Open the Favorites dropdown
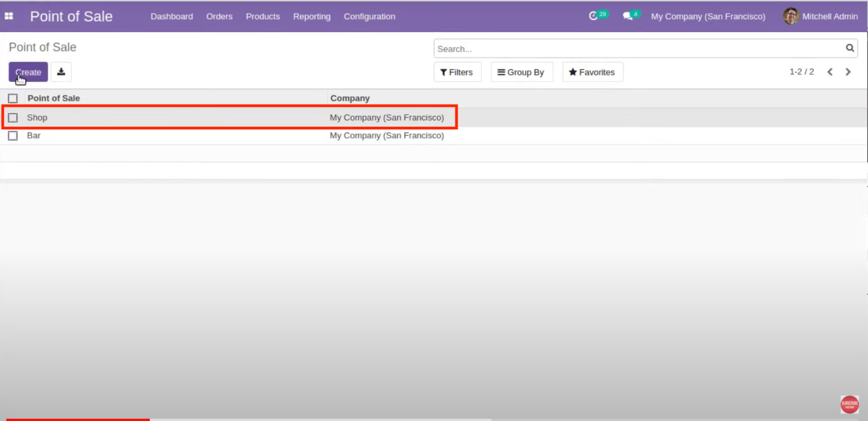 tap(592, 72)
